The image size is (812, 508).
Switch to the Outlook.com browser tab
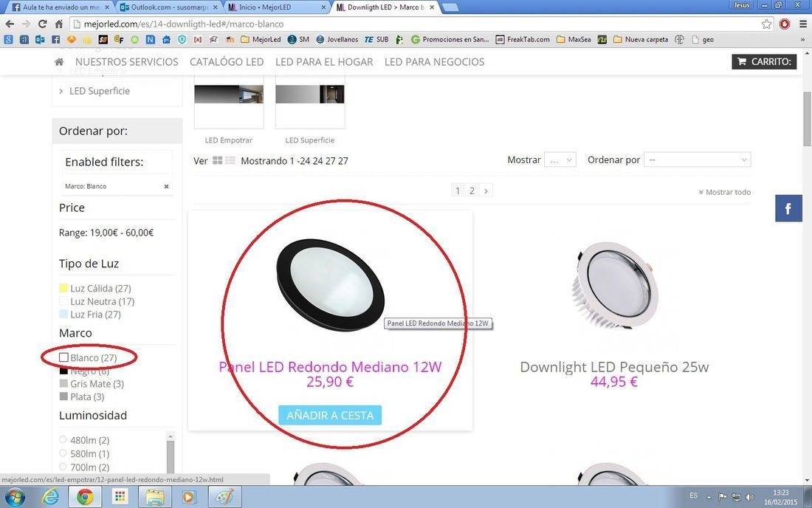click(x=168, y=7)
